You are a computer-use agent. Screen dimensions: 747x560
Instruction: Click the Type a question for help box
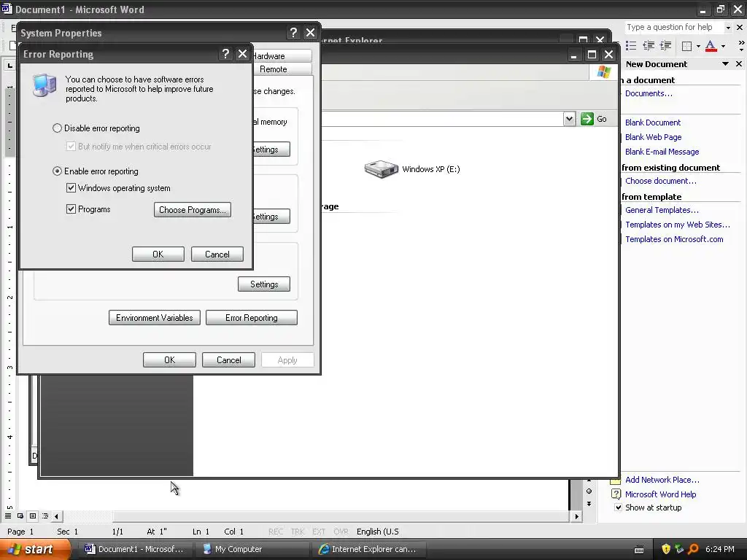point(674,27)
